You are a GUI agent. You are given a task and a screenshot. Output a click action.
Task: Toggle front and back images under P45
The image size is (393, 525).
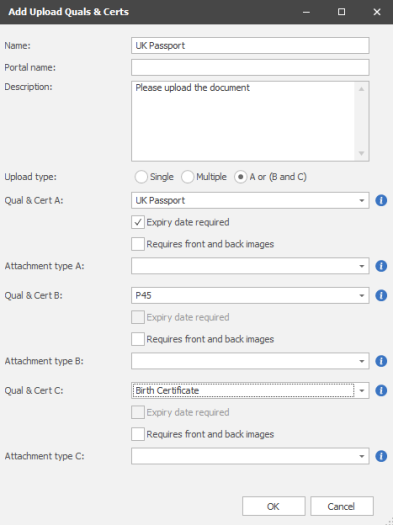coord(138,339)
